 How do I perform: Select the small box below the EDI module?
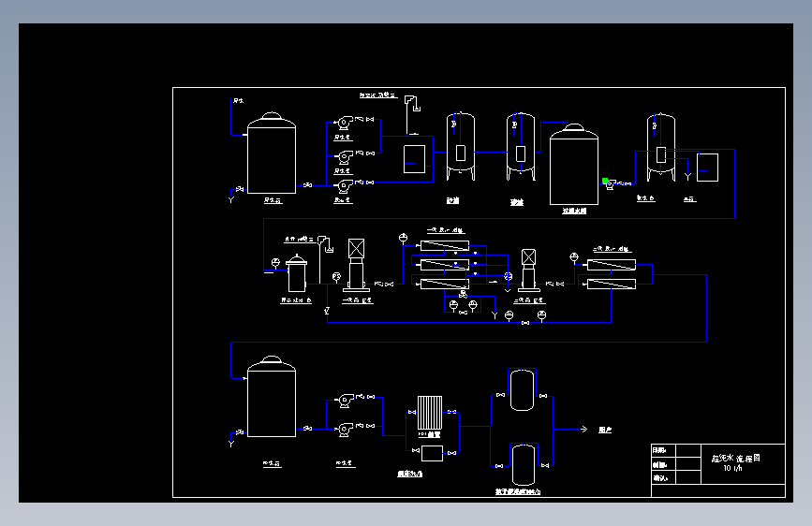tap(432, 454)
